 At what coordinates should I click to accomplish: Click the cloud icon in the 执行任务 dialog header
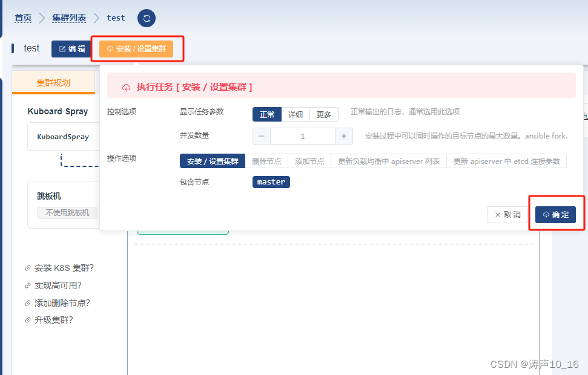[126, 87]
